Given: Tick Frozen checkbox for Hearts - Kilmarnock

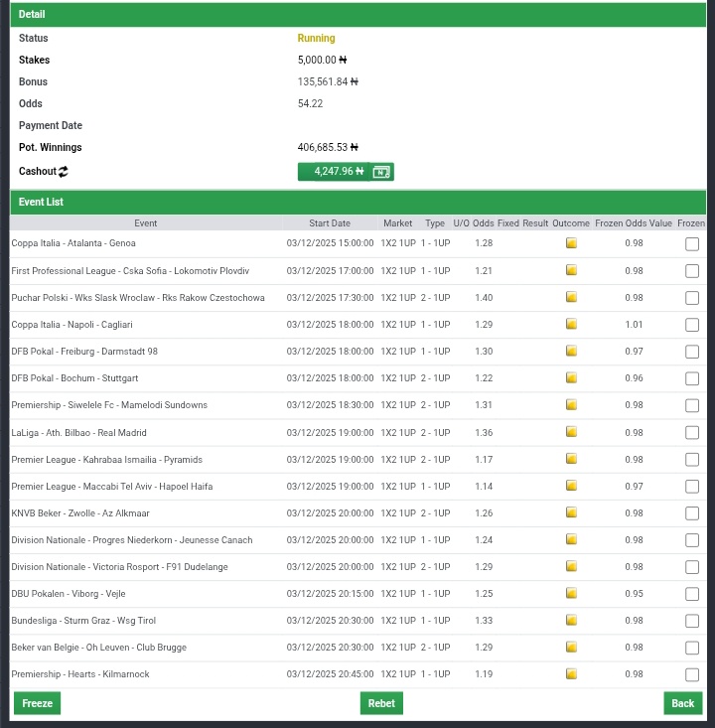Looking at the screenshot, I should [x=692, y=675].
